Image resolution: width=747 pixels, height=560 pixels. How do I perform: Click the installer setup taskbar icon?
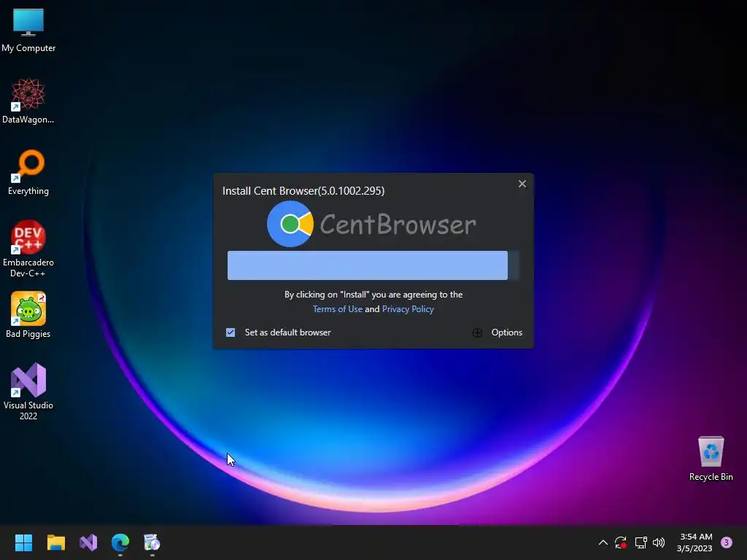(x=152, y=542)
